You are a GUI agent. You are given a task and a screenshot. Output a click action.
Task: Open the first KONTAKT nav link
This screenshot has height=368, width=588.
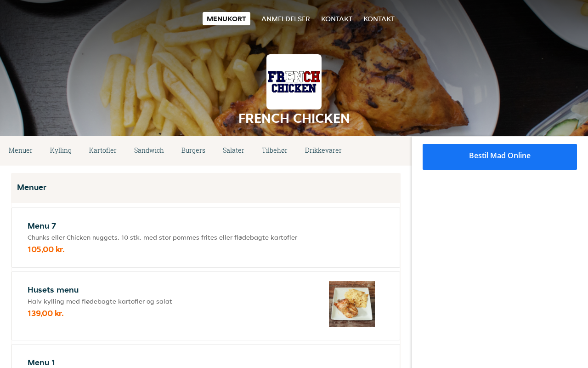pos(337,19)
